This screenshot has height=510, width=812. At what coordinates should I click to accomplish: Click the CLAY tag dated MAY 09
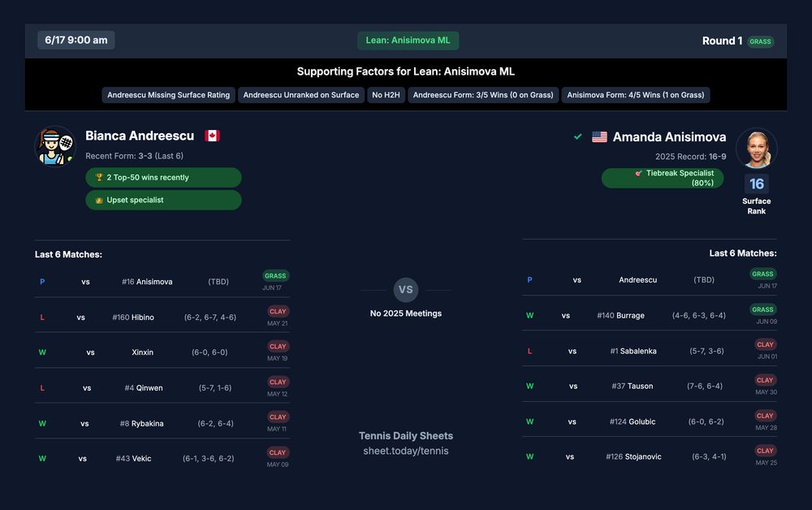click(x=278, y=452)
